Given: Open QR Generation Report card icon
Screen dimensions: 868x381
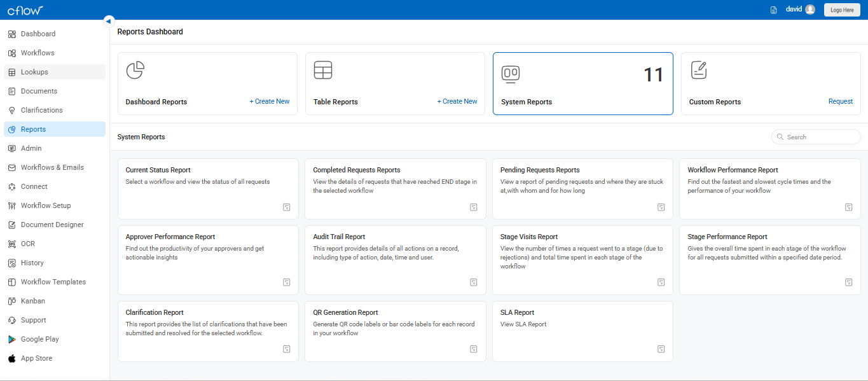Looking at the screenshot, I should pyautogui.click(x=474, y=349).
